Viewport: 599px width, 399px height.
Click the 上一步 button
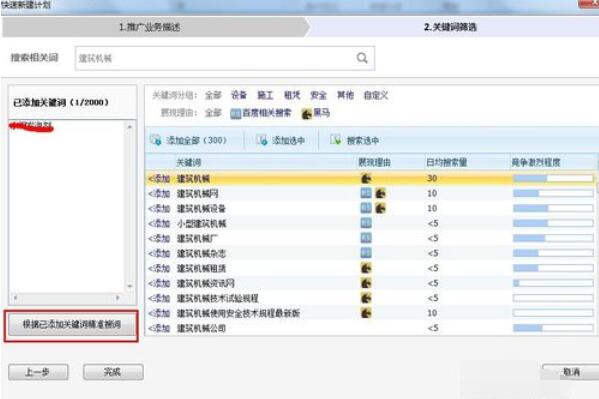[38, 372]
